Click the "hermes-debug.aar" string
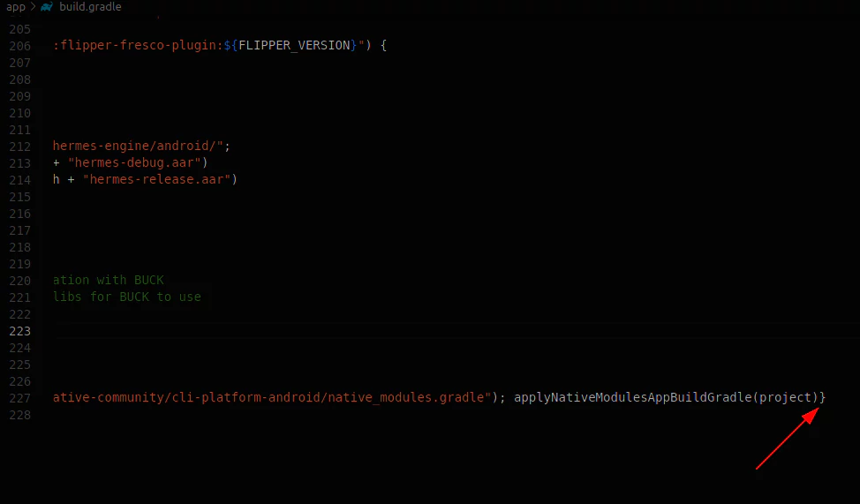This screenshot has height=504, width=860. click(134, 163)
